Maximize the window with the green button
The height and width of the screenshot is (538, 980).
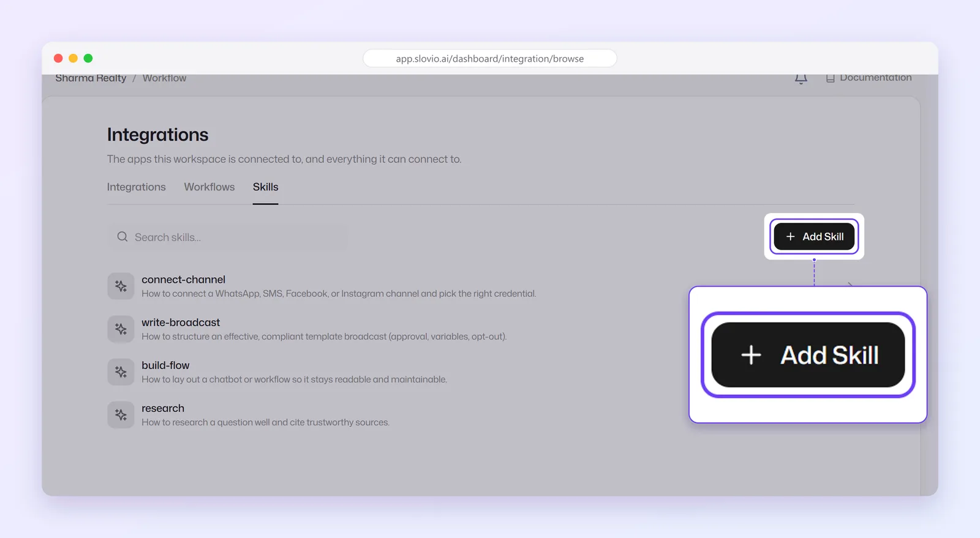88,58
